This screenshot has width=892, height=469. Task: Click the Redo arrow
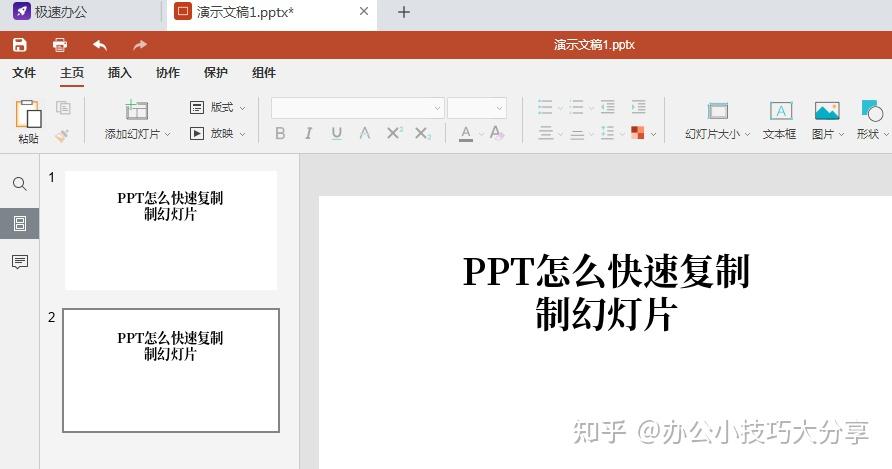click(x=140, y=45)
